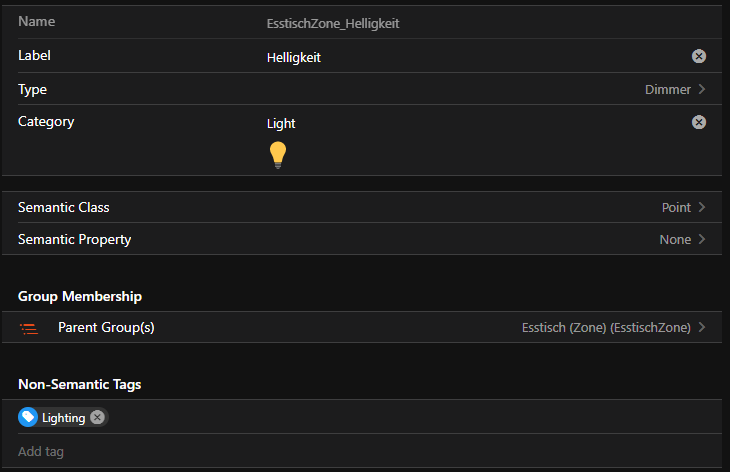Click the Lighting tag chip
Screen dimensions: 730x472
click(63, 418)
